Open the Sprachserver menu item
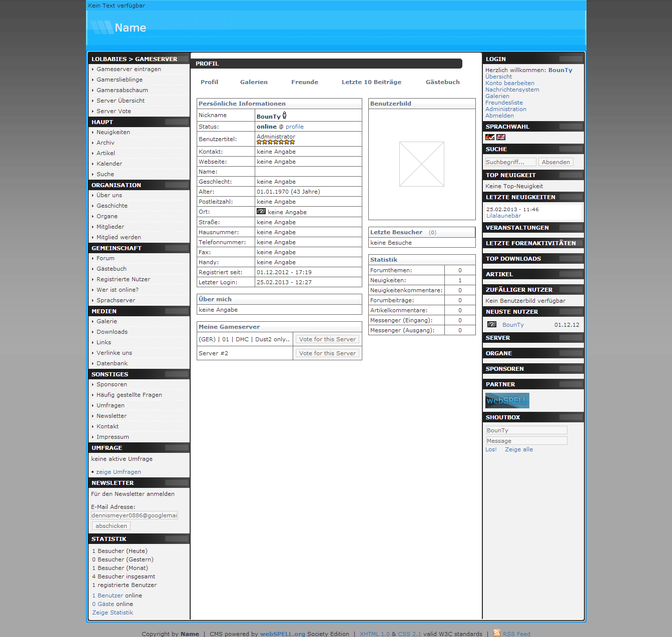This screenshot has height=637, width=672. click(116, 300)
